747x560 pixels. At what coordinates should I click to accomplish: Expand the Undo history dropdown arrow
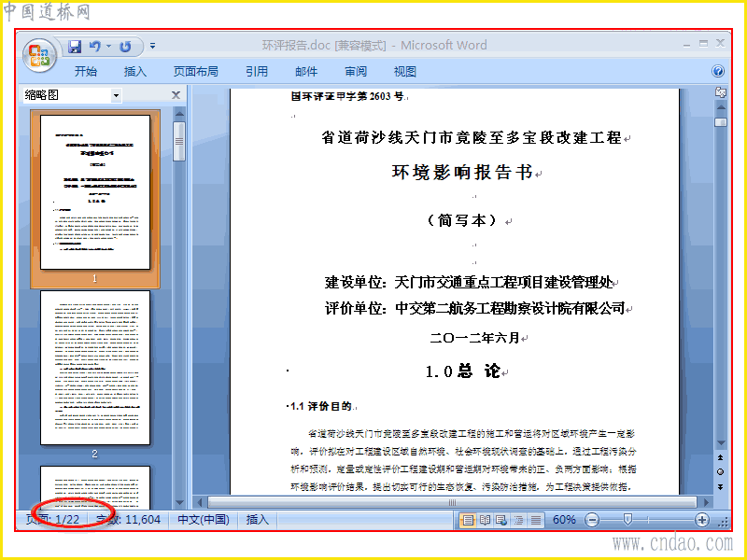(x=109, y=46)
